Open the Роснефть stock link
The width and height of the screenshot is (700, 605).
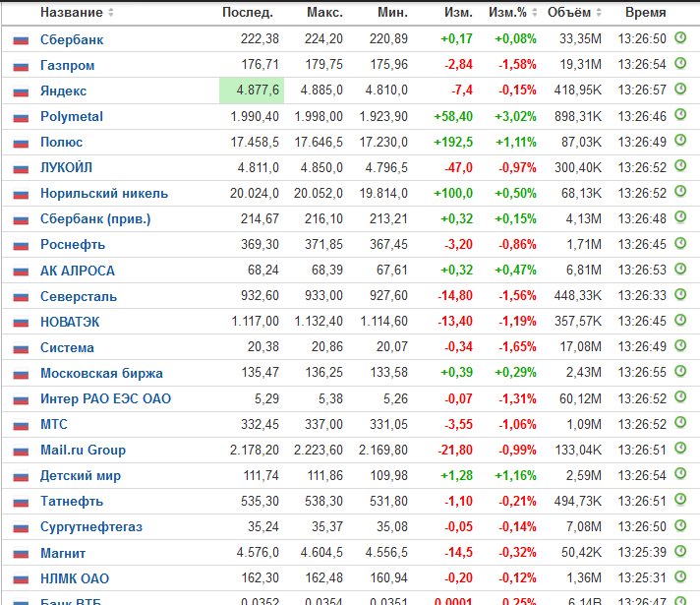[73, 244]
